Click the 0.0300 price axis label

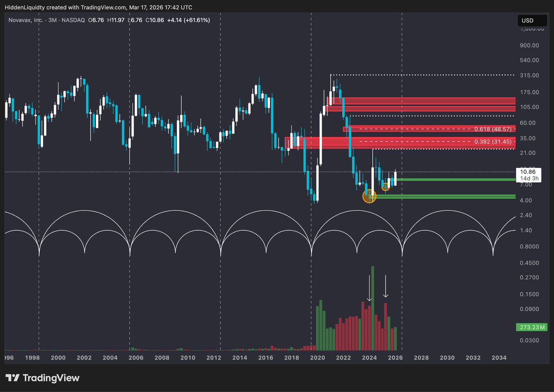click(x=529, y=340)
